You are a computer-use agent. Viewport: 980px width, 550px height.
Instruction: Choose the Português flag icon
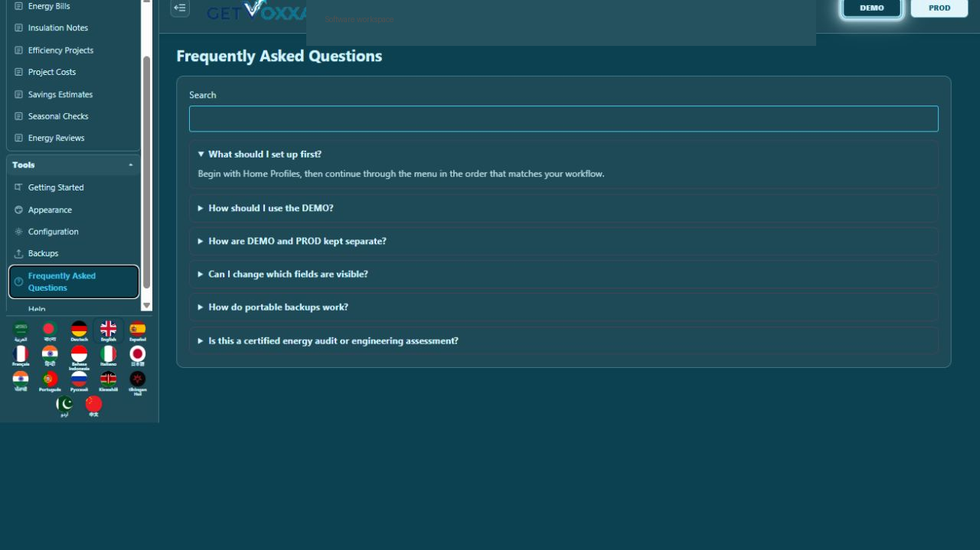[x=50, y=382]
